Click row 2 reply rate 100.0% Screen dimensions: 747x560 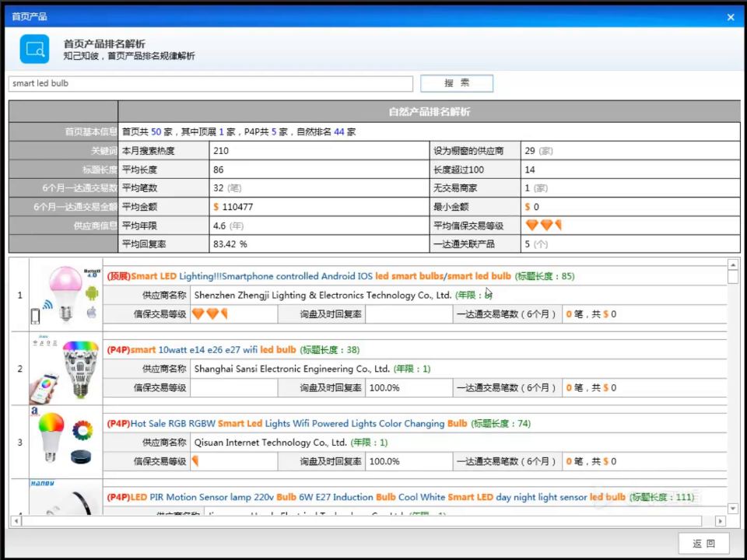(x=384, y=387)
